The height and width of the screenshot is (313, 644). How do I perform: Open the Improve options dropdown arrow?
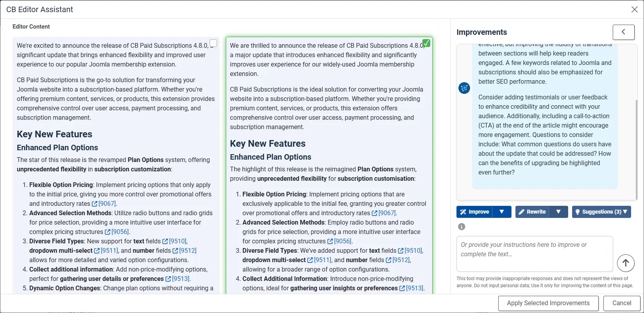(502, 212)
